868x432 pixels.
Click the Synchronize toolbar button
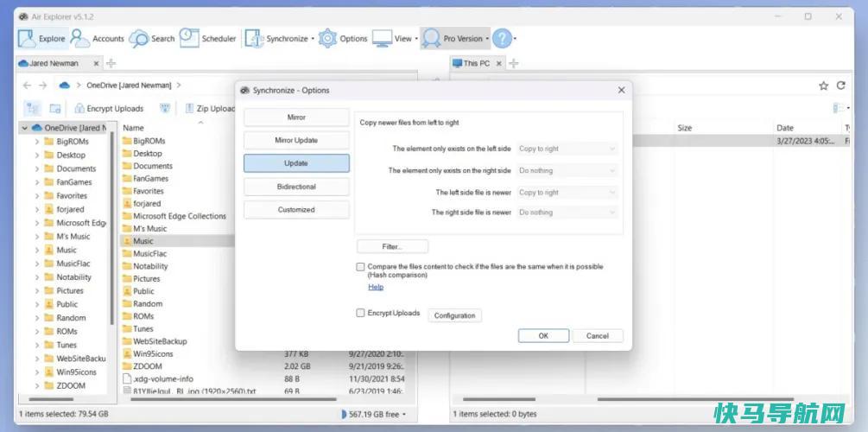tap(276, 38)
